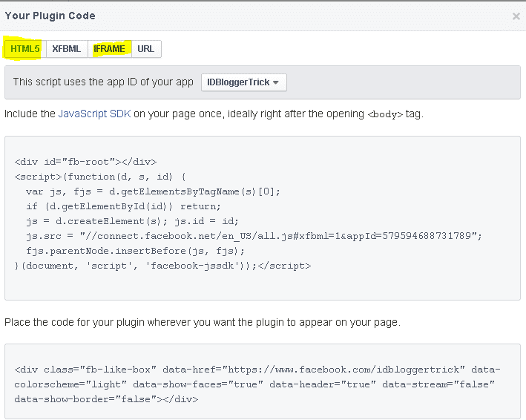Viewport: 526px width, 420px height.
Task: Click the fb-like-box plugin code box
Action: click(263, 381)
